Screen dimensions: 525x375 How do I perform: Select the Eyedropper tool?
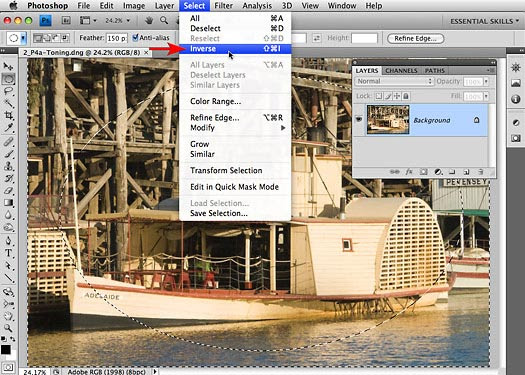8,128
